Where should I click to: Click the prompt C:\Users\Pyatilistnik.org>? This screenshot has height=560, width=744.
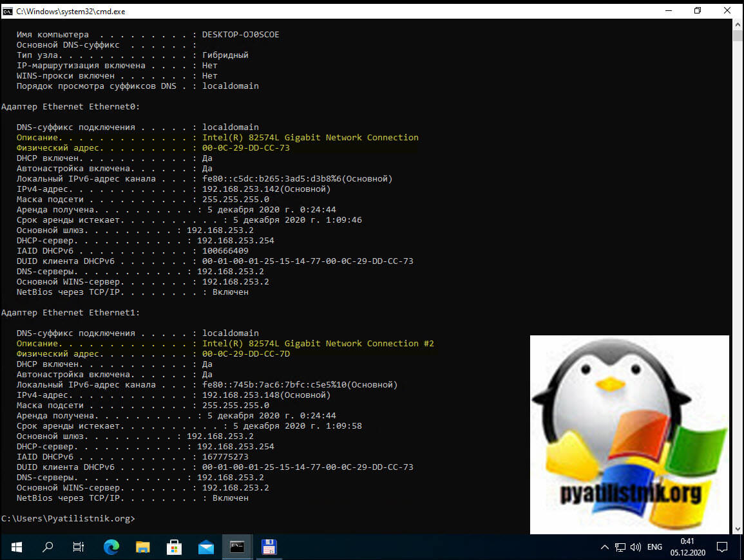[68, 519]
